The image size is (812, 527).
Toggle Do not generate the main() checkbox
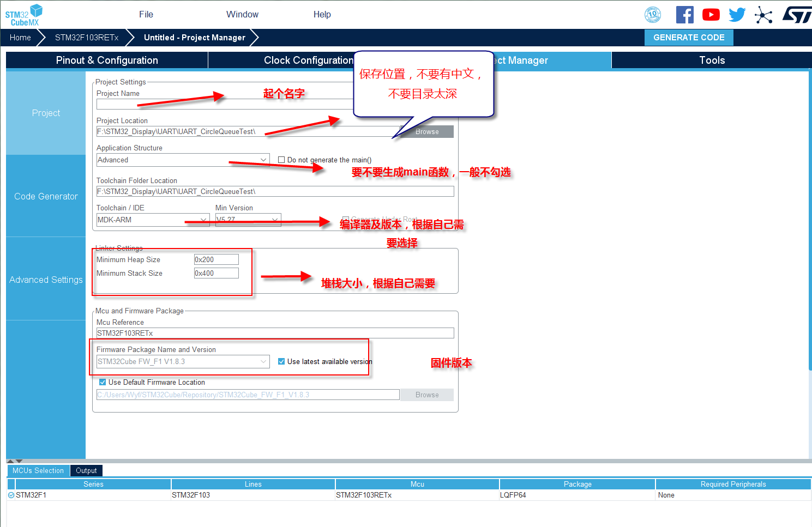[x=281, y=160]
